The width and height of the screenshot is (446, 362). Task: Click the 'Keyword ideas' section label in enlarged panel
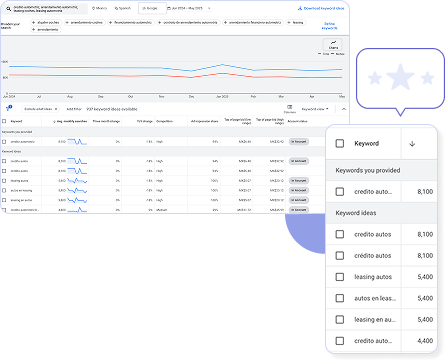356,213
